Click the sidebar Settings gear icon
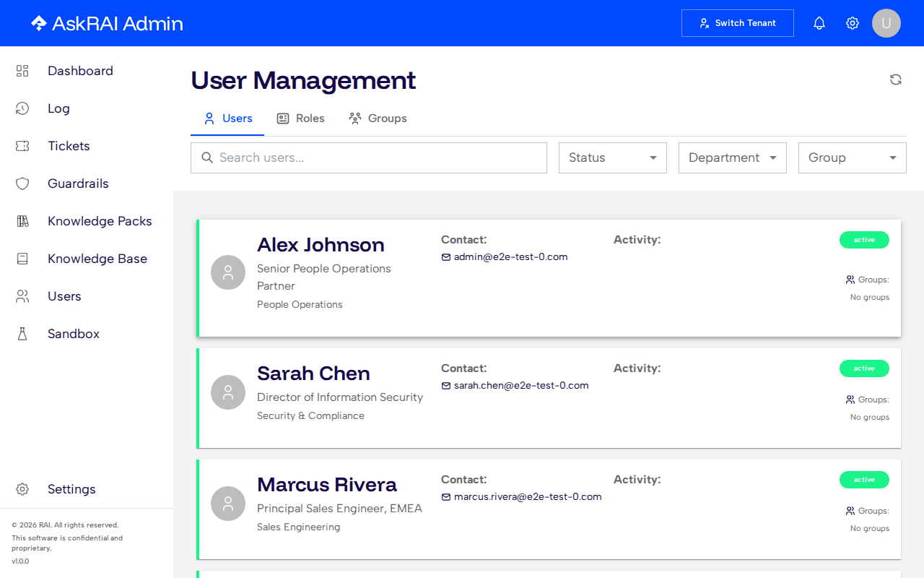 click(22, 489)
